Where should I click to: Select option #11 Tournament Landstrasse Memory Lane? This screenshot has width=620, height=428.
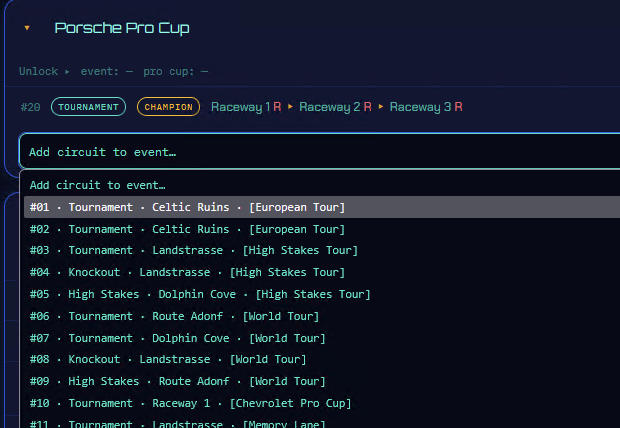(322, 422)
